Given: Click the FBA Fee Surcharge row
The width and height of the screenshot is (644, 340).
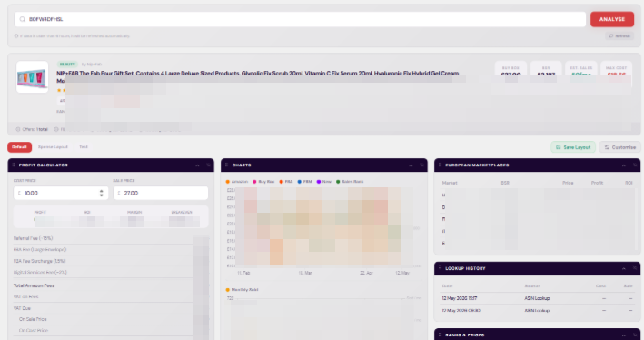Looking at the screenshot, I should [111, 261].
